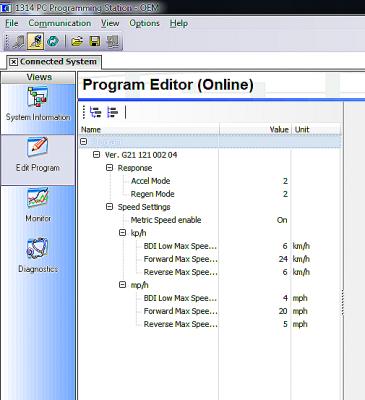365x400 pixels.
Task: Click the Views panel header
Action: coord(39,77)
